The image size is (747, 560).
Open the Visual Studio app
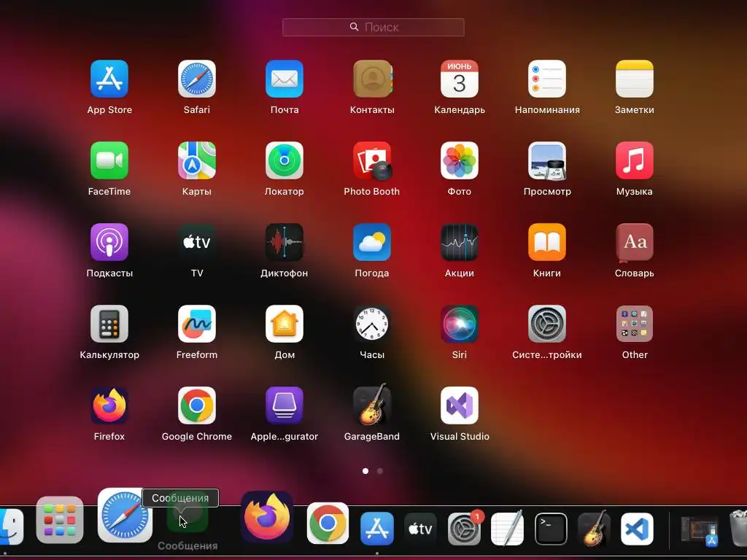(x=460, y=405)
